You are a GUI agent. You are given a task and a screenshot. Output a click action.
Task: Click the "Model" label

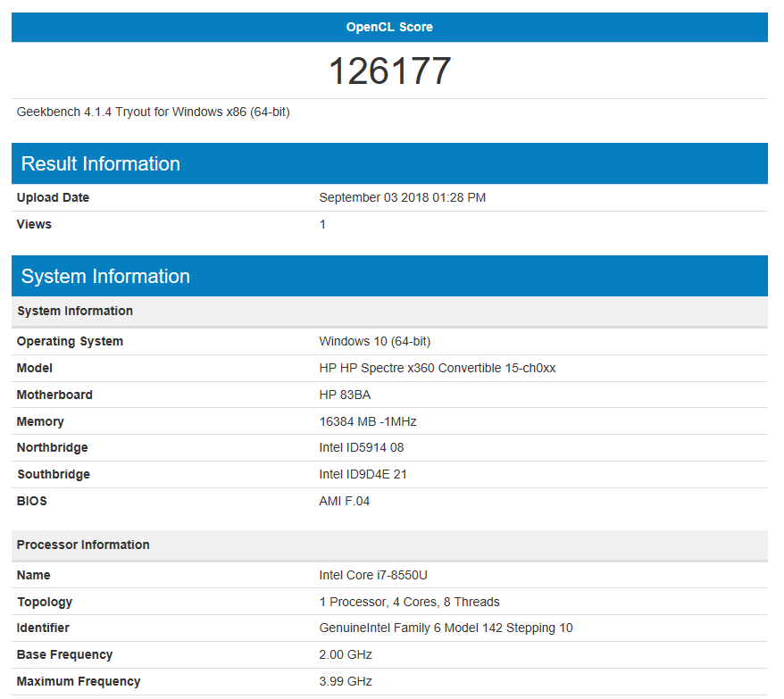(35, 368)
